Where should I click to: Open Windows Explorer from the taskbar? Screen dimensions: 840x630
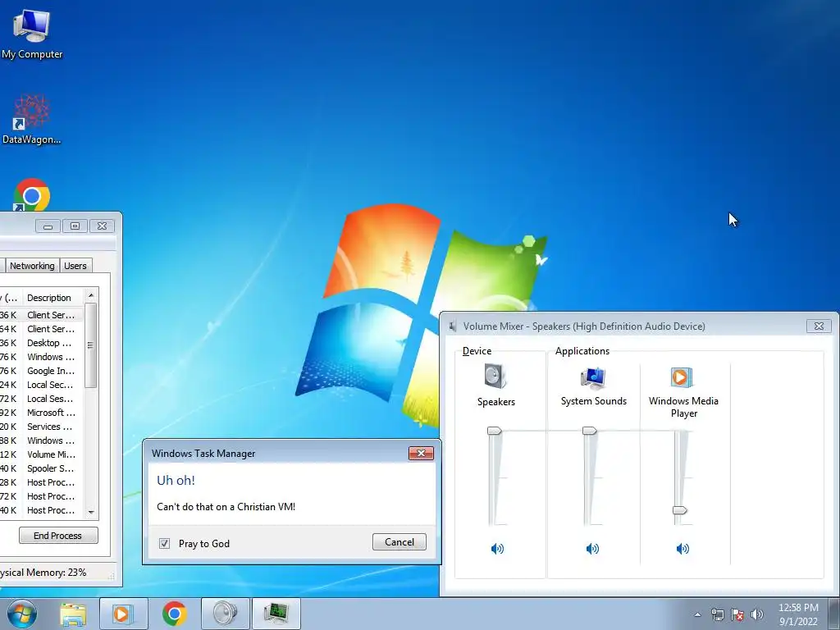(73, 614)
